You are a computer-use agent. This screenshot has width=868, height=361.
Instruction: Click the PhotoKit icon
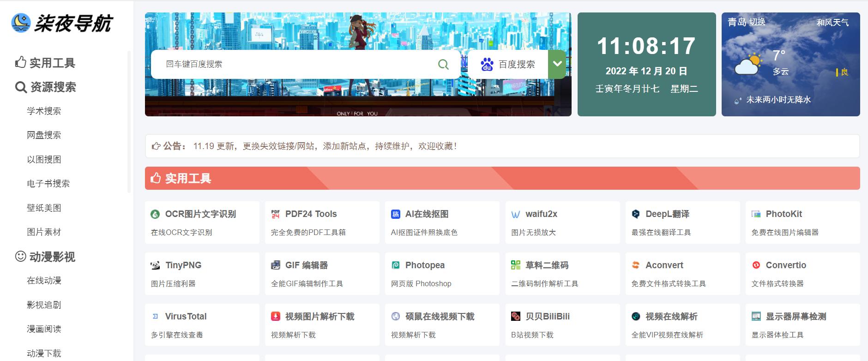756,214
